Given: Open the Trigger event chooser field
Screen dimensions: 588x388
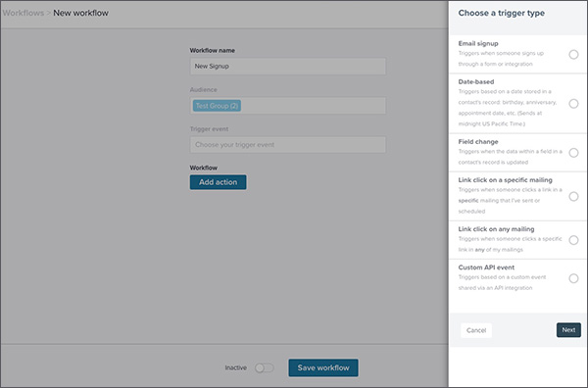Looking at the screenshot, I should pyautogui.click(x=287, y=145).
